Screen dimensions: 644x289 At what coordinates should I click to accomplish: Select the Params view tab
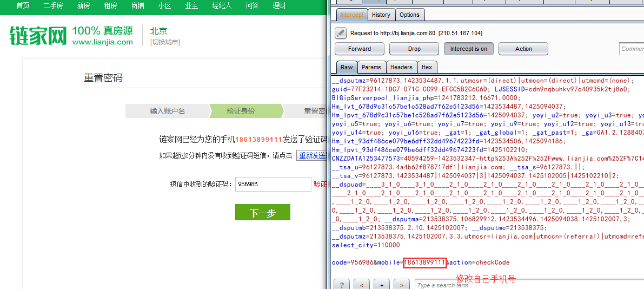point(371,67)
